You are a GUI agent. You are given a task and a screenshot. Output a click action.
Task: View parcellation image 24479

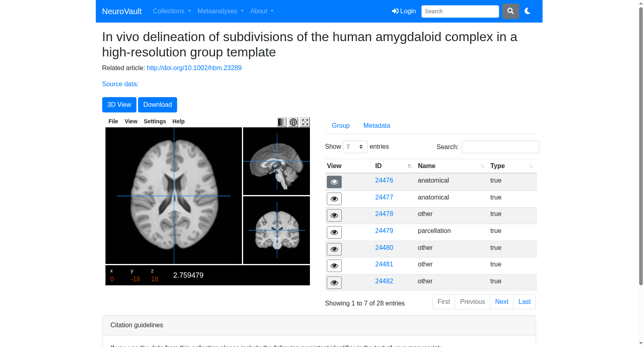[334, 233]
